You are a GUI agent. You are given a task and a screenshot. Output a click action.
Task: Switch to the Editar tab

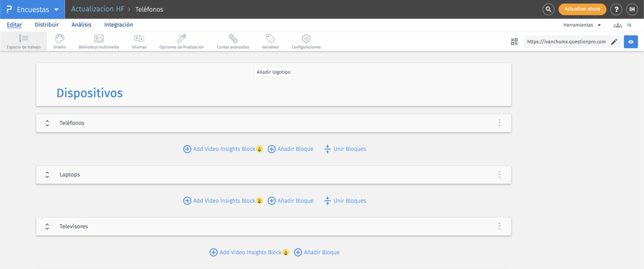click(x=14, y=25)
